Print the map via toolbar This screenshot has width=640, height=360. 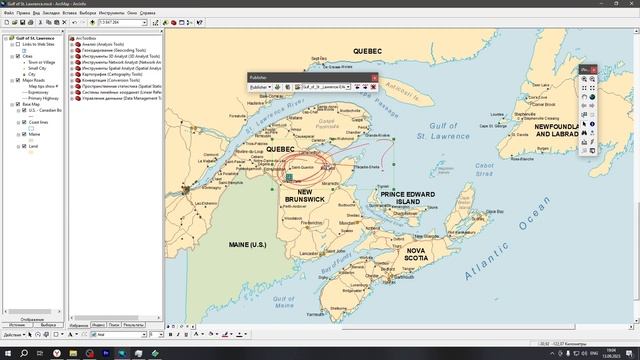click(31, 22)
